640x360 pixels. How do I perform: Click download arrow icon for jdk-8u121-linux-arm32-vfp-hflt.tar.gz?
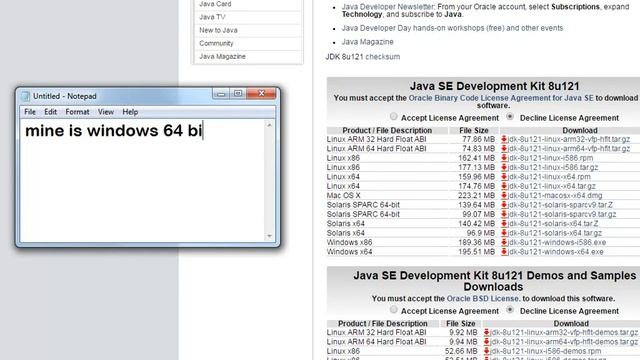coord(504,139)
